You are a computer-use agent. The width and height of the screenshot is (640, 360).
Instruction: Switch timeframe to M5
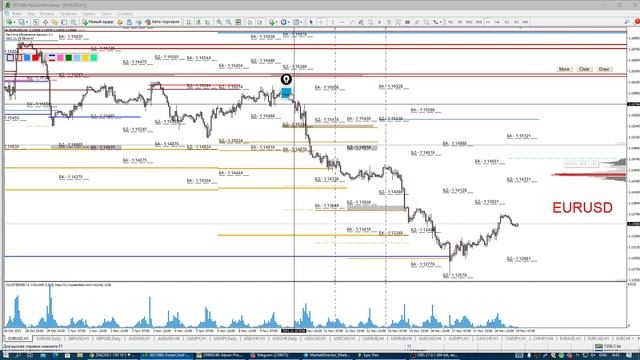point(460,22)
